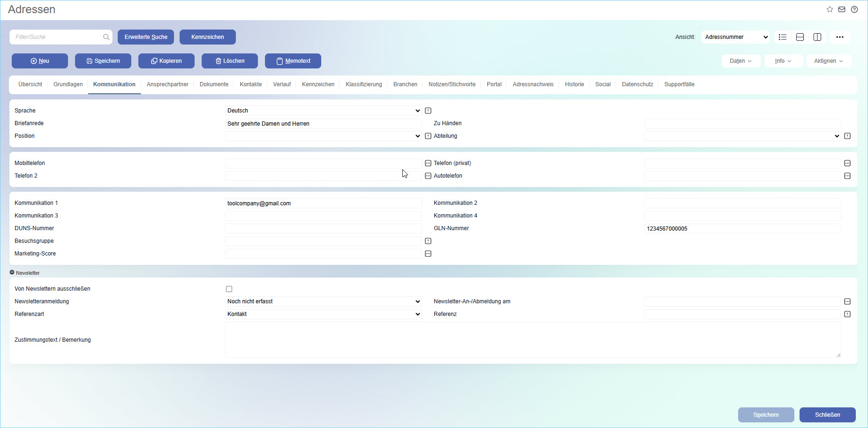Click the Schließen button
The width and height of the screenshot is (868, 428).
pyautogui.click(x=827, y=415)
